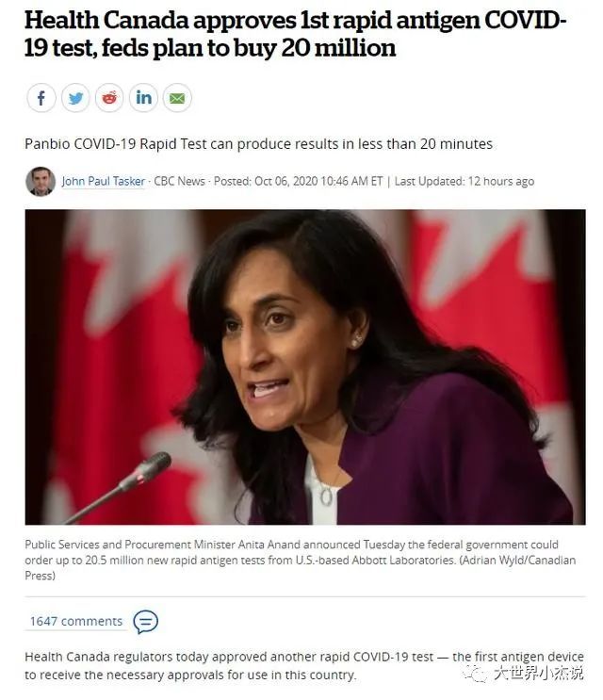Click the CBC News source label
Viewport: 603px width, 700px height.
click(179, 181)
